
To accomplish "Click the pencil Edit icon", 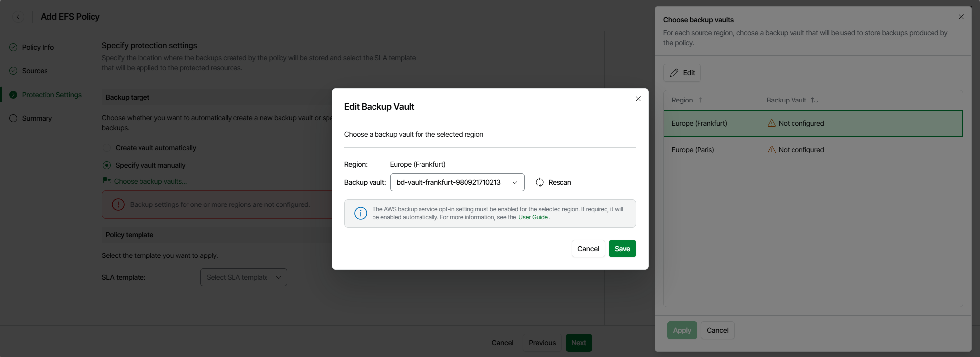I will (x=674, y=73).
